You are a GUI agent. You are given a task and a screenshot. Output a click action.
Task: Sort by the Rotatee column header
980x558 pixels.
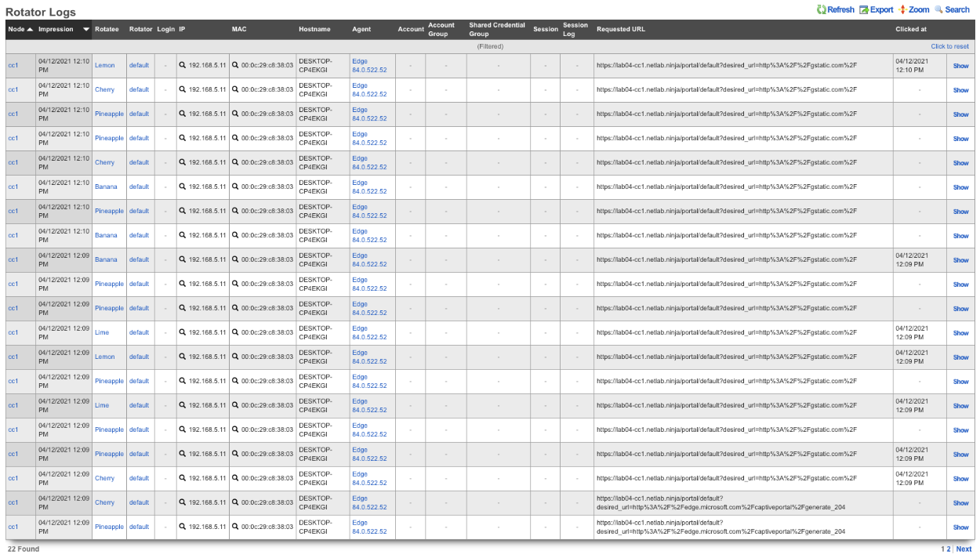point(107,30)
